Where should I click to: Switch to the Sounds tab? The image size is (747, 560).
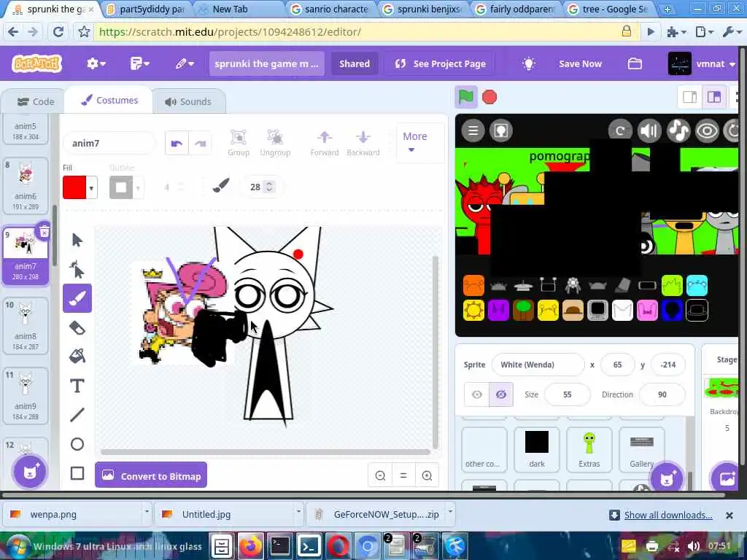pos(188,101)
